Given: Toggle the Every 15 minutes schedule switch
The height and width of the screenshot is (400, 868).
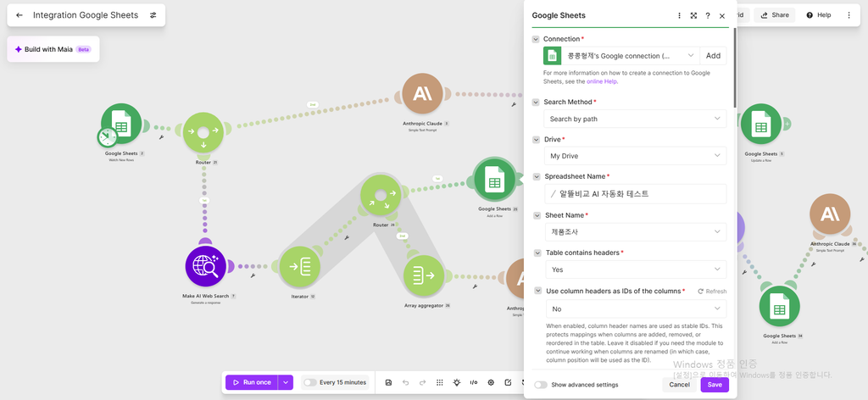Looking at the screenshot, I should click(310, 382).
